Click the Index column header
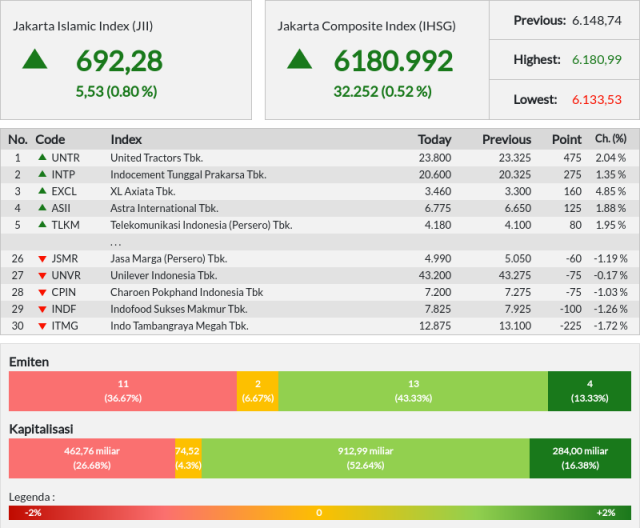This screenshot has height=528, width=640. [126, 140]
